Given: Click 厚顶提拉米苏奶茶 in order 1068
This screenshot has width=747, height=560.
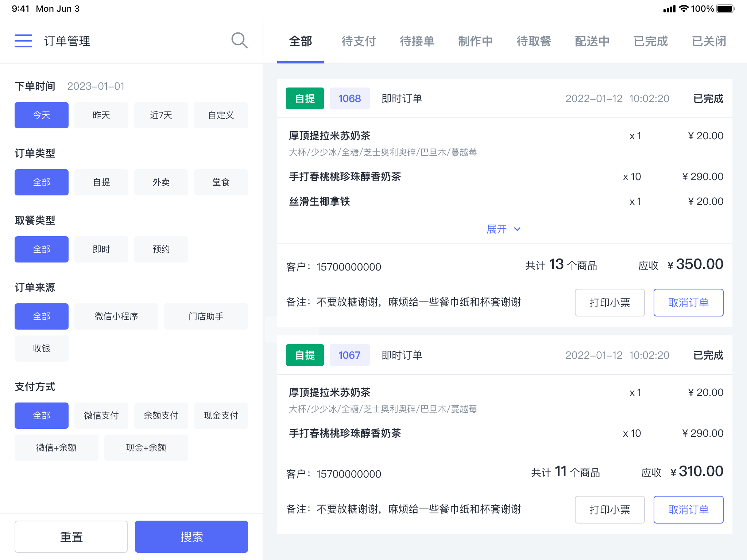Looking at the screenshot, I should click(x=330, y=136).
